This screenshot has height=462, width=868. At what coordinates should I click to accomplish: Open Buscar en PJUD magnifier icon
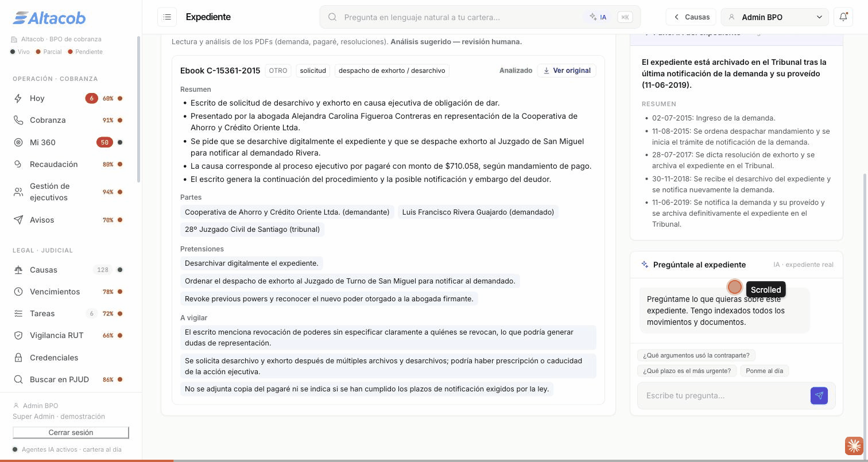[x=18, y=379]
